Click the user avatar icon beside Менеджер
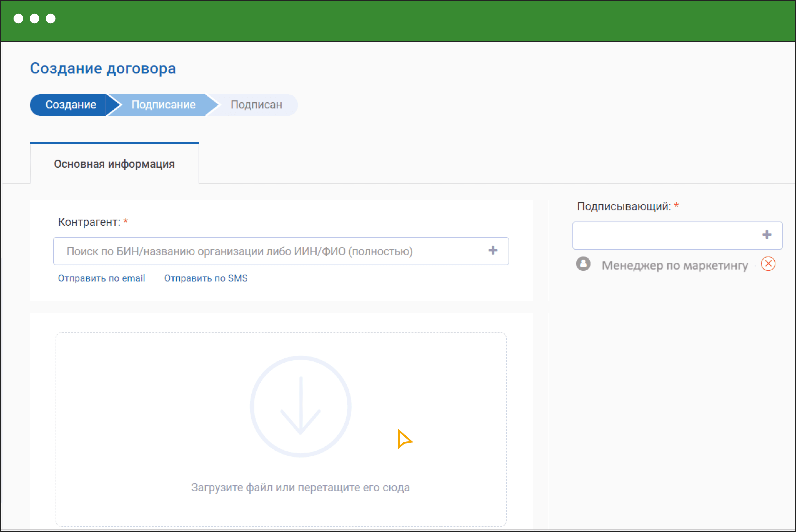The width and height of the screenshot is (796, 532). pyautogui.click(x=583, y=264)
